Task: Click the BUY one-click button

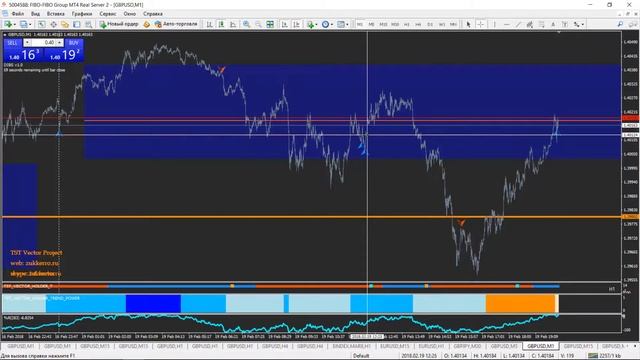Action: pyautogui.click(x=73, y=42)
